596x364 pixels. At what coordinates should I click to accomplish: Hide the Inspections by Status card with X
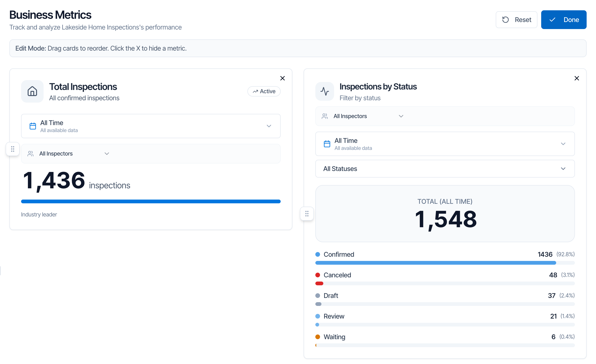coord(576,78)
